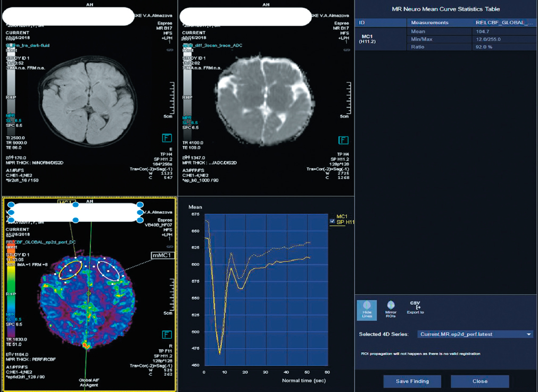
Task: Click the link icon in the ADC viewport
Action: (x=347, y=50)
